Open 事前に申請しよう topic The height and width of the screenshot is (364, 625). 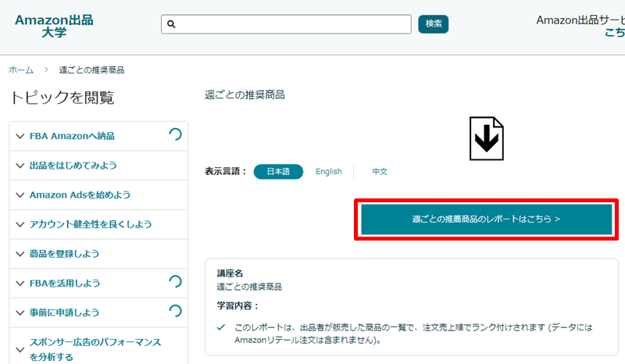coord(65,312)
